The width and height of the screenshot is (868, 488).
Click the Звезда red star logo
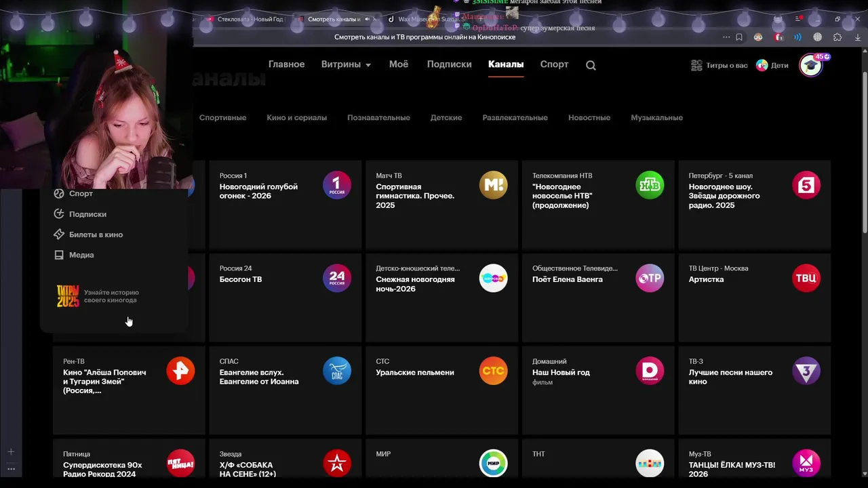[x=337, y=464]
